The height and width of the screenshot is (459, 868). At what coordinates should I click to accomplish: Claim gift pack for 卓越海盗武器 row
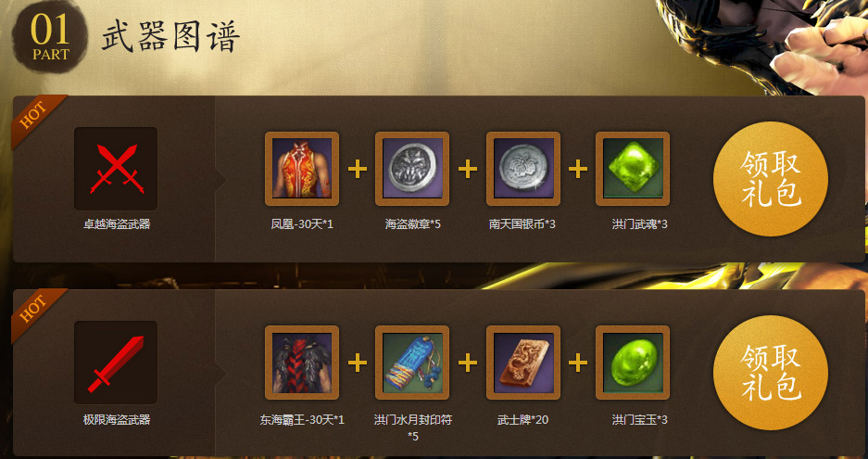click(x=771, y=178)
